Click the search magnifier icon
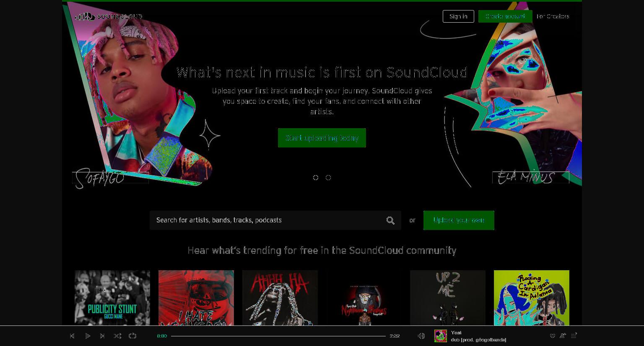 point(390,220)
